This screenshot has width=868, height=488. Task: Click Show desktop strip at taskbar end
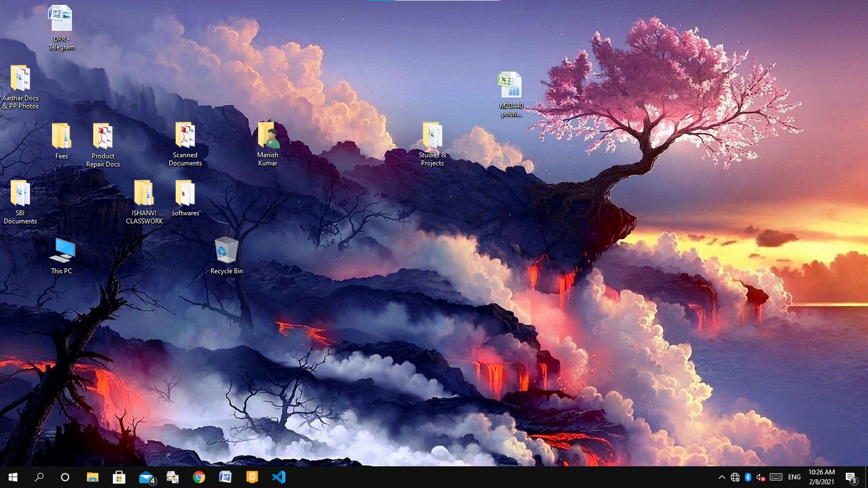[x=866, y=477]
